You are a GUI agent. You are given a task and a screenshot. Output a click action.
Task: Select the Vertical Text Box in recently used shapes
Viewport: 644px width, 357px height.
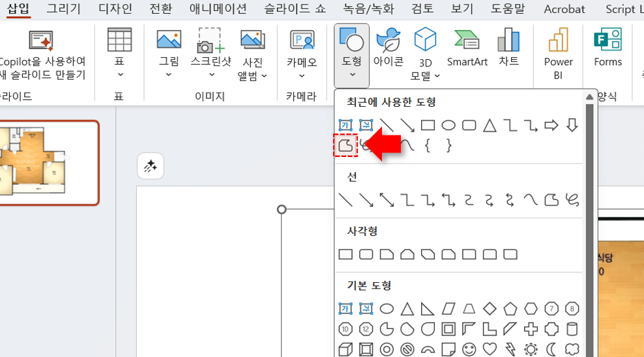(x=366, y=124)
